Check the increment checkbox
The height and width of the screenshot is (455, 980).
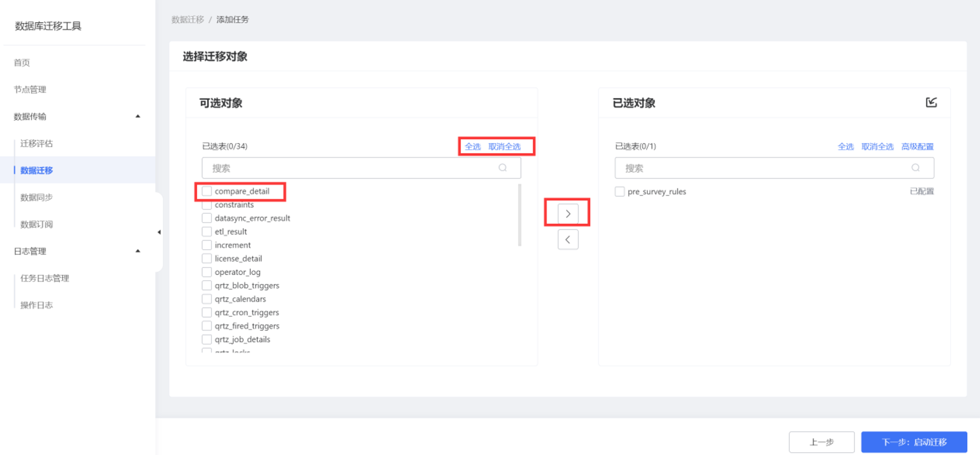[x=207, y=245]
